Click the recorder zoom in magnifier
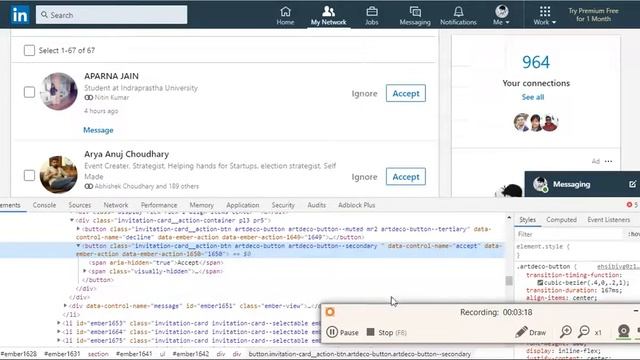The height and width of the screenshot is (360, 640). pos(566,332)
